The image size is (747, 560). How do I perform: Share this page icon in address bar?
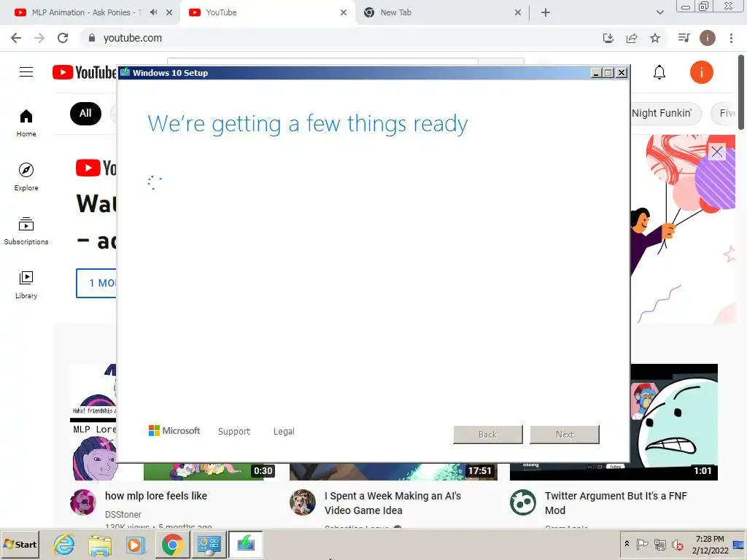point(632,38)
